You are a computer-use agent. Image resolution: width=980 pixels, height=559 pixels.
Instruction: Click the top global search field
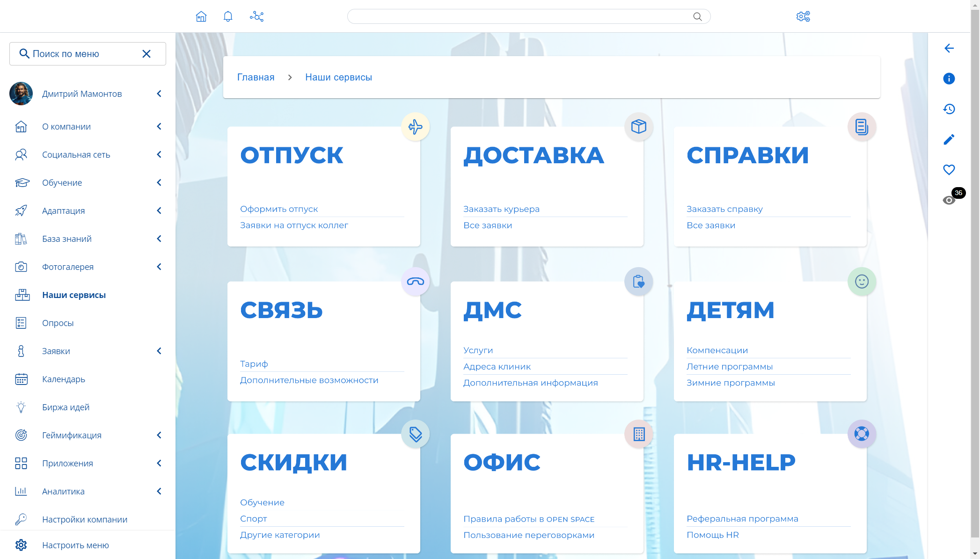coord(519,17)
